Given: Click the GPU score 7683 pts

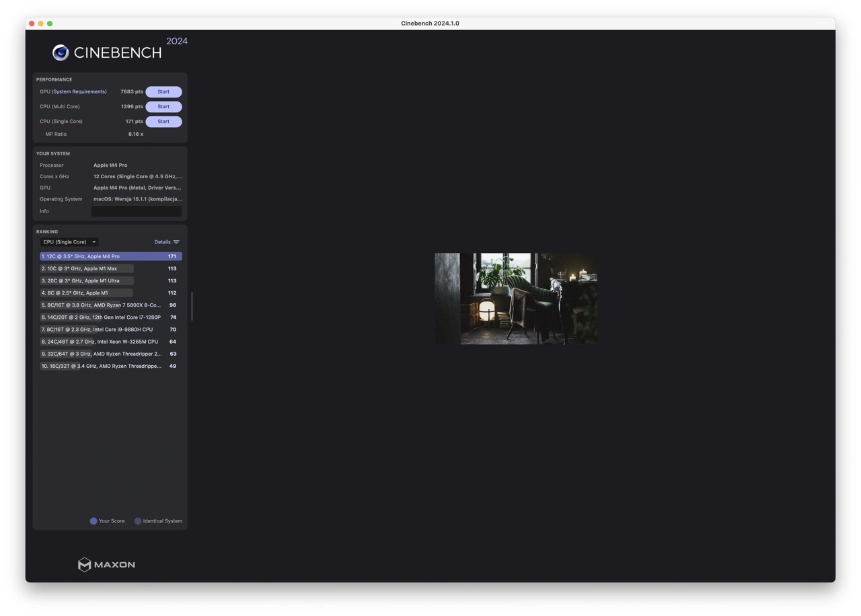Looking at the screenshot, I should pyautogui.click(x=132, y=91).
